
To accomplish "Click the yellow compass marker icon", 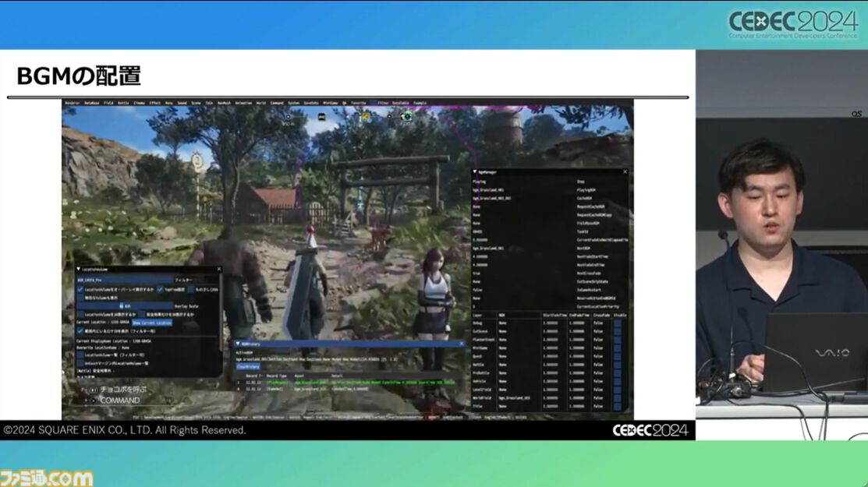I will point(365,116).
